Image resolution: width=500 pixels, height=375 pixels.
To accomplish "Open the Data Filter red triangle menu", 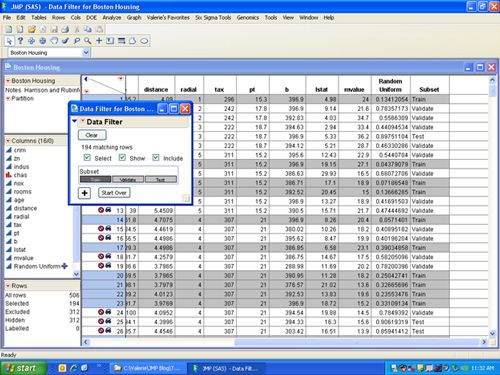I will tap(83, 121).
